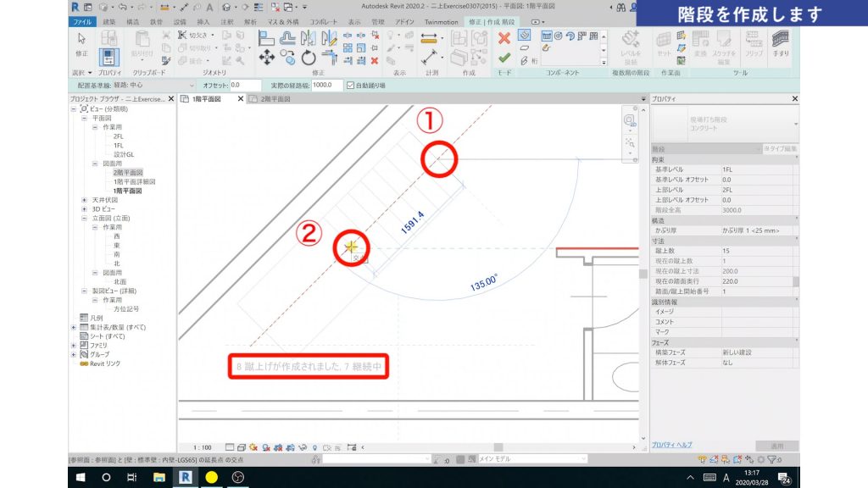868x488 pixels.
Task: Open the stair type selector dropdown
Action: [794, 124]
